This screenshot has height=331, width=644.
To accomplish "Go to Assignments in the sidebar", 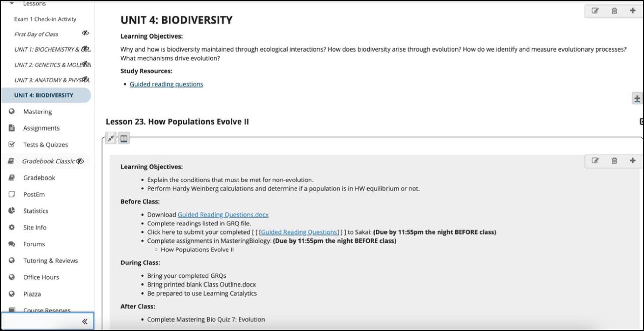I will coord(41,128).
